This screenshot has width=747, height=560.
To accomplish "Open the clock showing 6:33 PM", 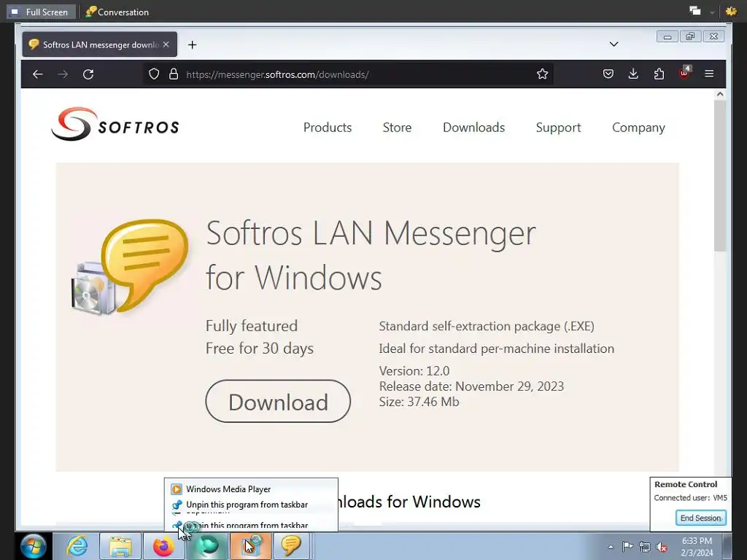I will click(697, 547).
